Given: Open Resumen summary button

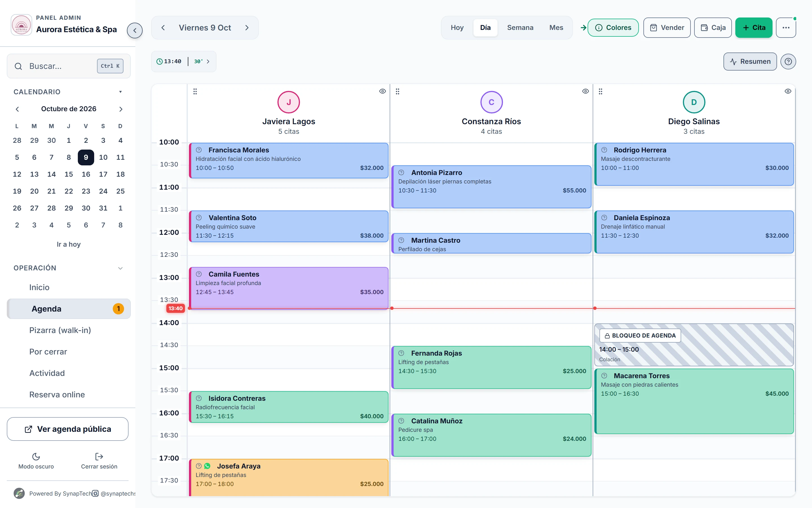Looking at the screenshot, I should (750, 62).
